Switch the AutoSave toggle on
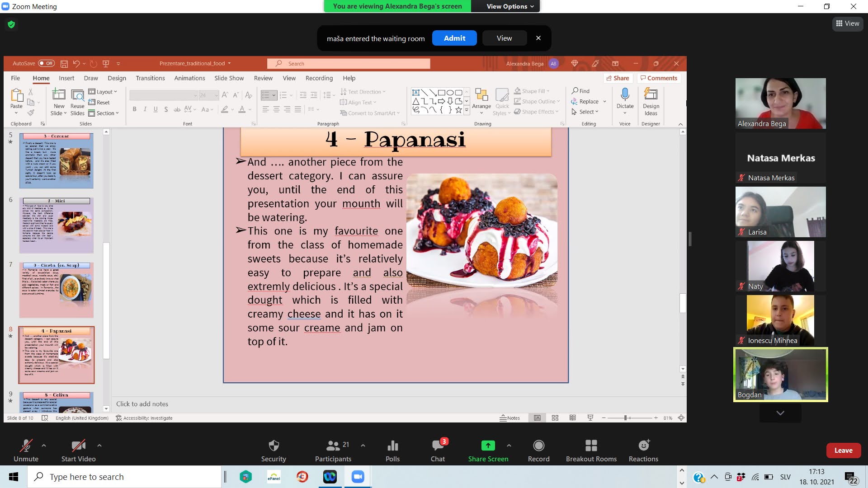The image size is (868, 488). (46, 64)
